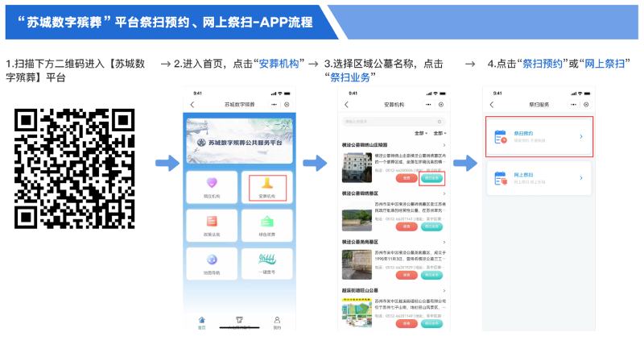This screenshot has width=644, height=349.
Task: Select the 网上祭扫 service entry
Action: [539, 178]
